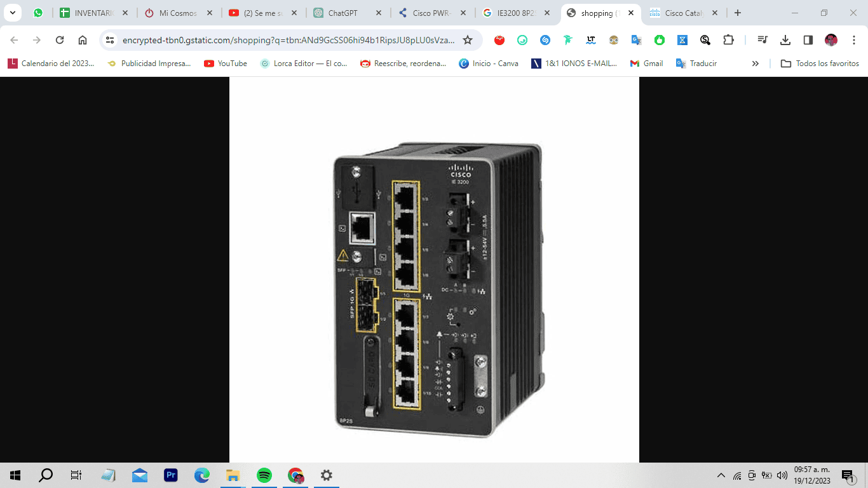Close the IE3200 8P2S tab
Screen dimensions: 868x488
(547, 13)
